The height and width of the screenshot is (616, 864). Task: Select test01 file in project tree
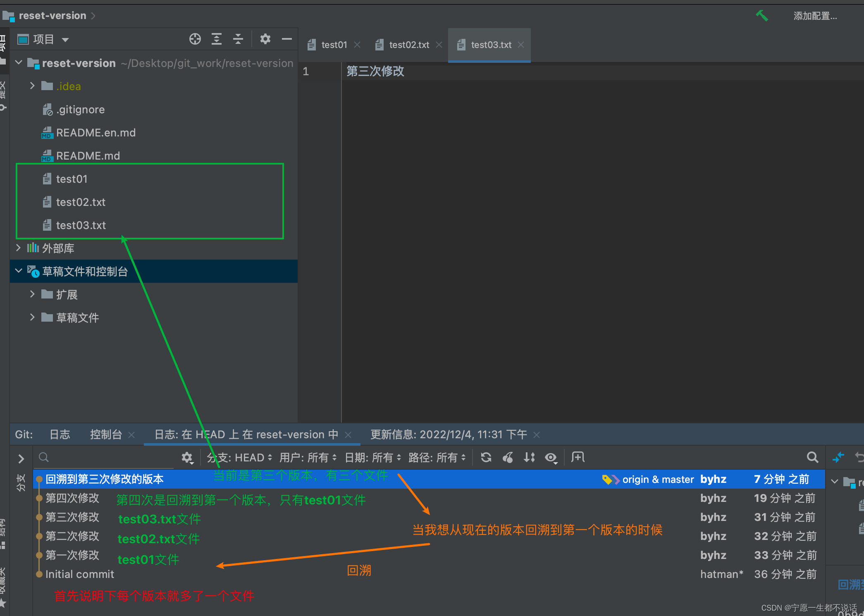[72, 179]
